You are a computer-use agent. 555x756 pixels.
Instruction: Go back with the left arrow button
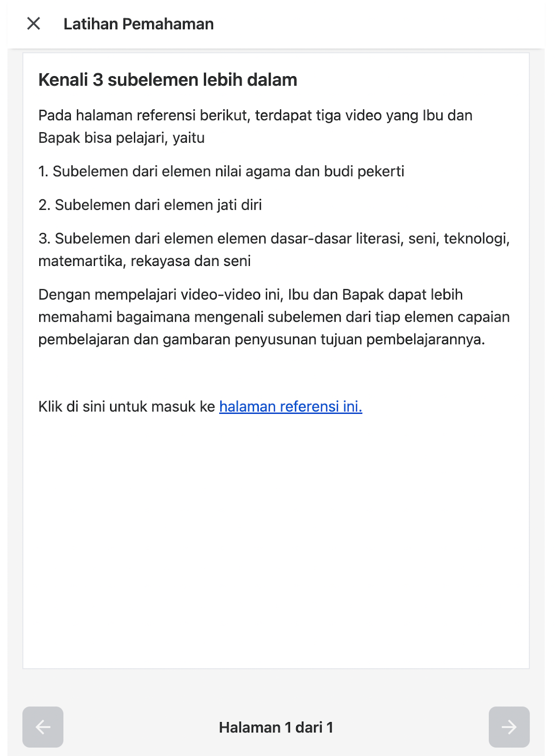(43, 727)
